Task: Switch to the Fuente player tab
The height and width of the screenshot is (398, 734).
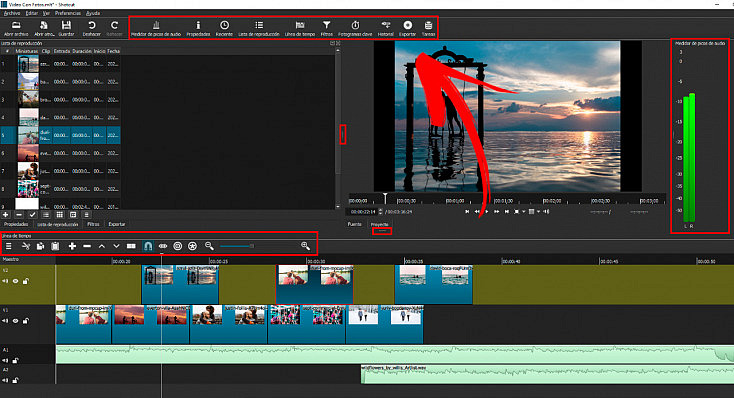Action: (x=354, y=224)
